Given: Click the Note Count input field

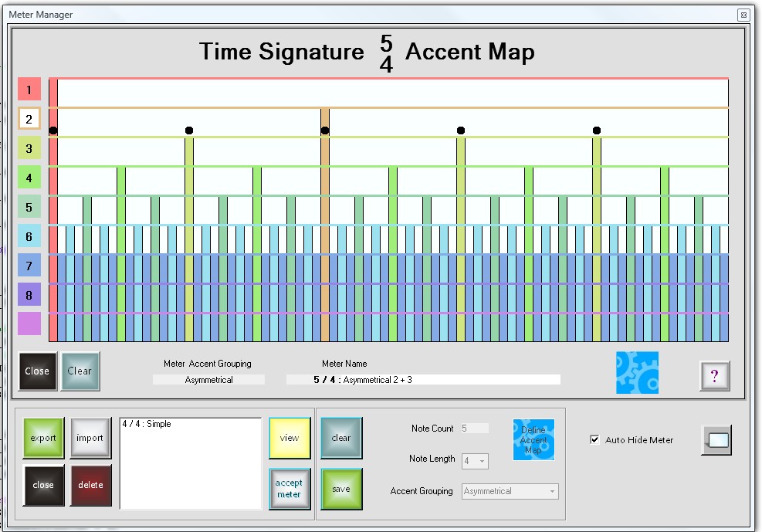Looking at the screenshot, I should 475,429.
